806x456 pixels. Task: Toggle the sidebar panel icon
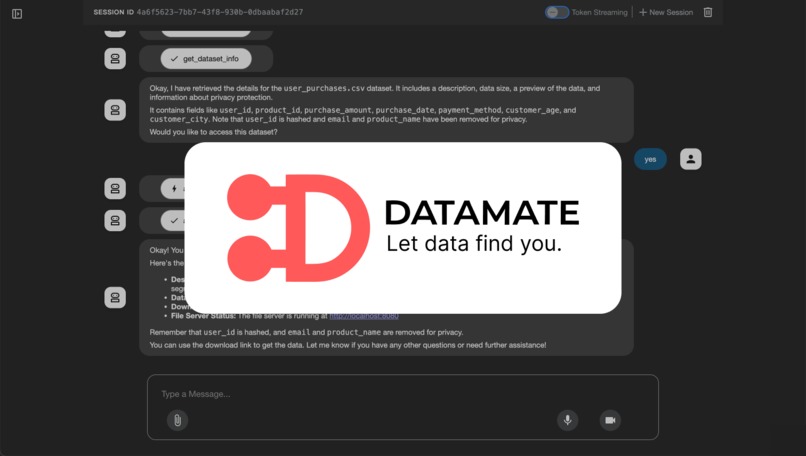[17, 14]
